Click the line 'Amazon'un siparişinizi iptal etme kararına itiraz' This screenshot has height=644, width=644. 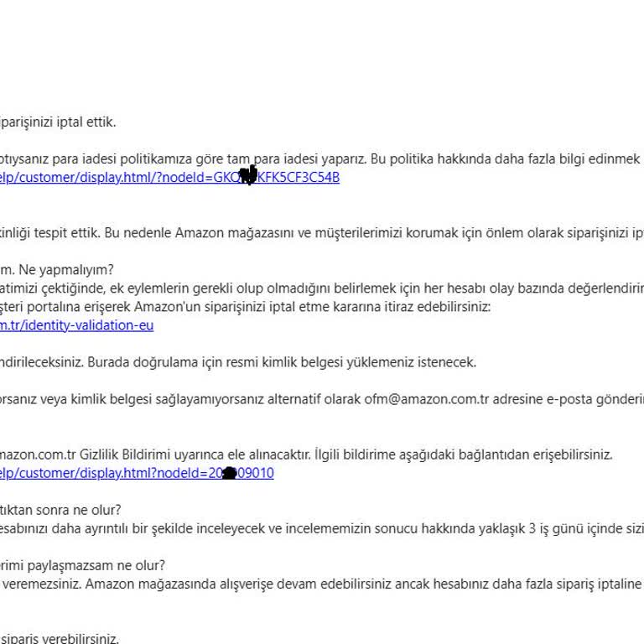click(245, 307)
